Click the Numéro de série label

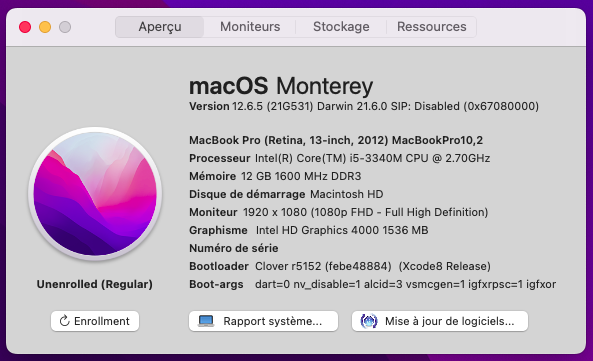tap(234, 248)
